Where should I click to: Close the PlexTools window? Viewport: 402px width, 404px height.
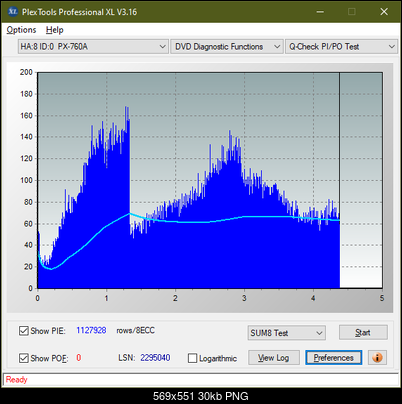click(x=384, y=12)
